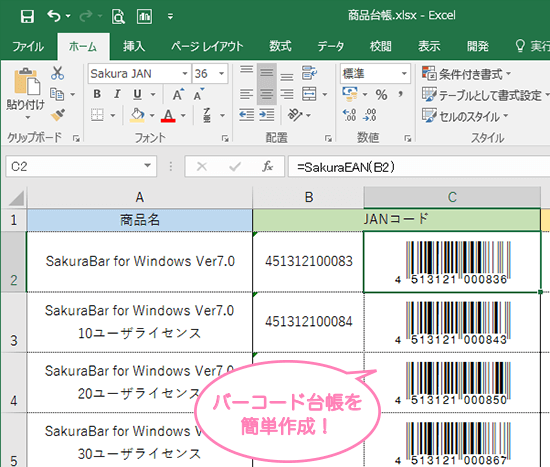Apply comma style
Viewport: 550px width, 467px height.
(400, 94)
